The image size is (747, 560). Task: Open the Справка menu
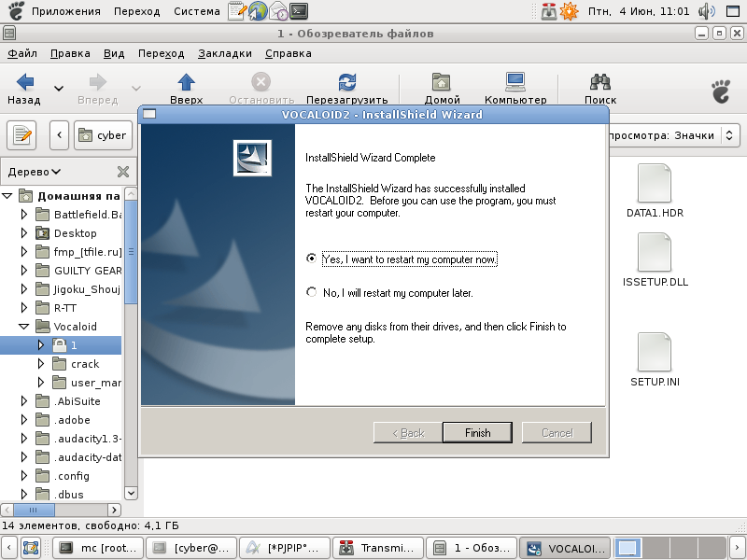289,53
